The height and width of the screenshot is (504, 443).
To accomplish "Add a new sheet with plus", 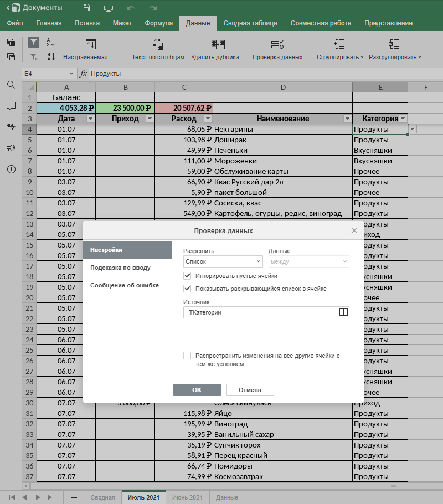I will pos(74,497).
